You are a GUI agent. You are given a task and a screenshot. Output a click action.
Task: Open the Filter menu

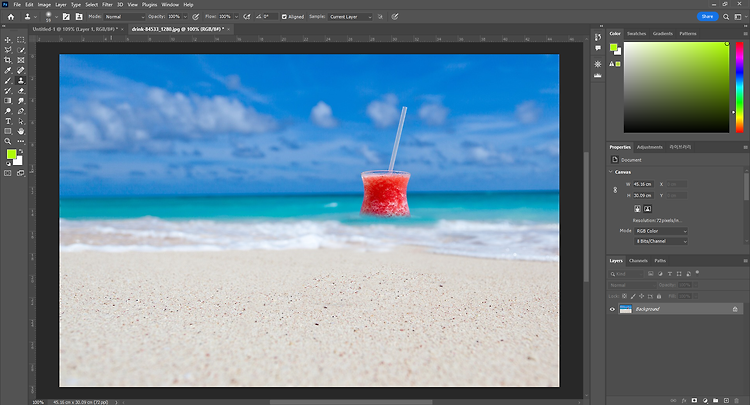tap(106, 5)
